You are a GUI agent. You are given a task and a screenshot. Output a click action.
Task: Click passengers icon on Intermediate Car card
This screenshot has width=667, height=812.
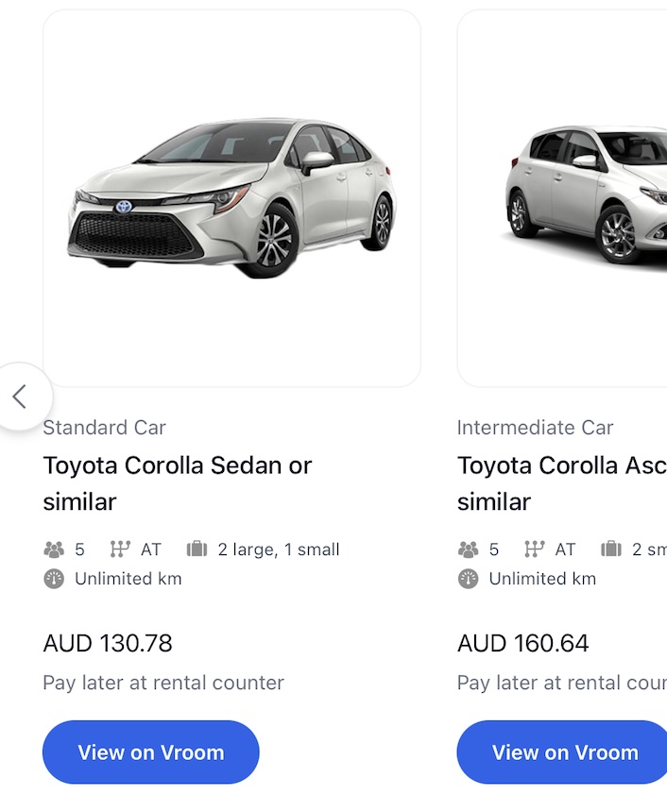468,550
